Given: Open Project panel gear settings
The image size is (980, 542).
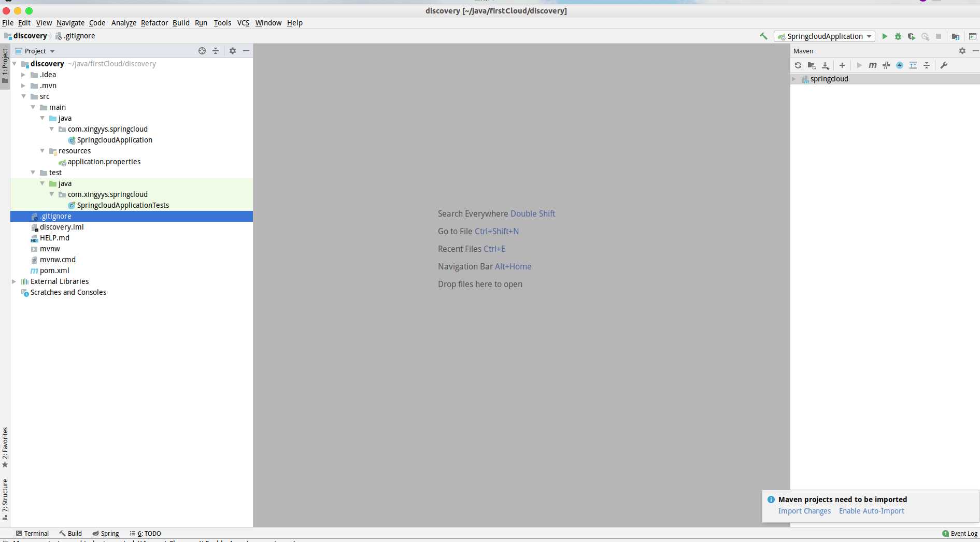Looking at the screenshot, I should pyautogui.click(x=233, y=51).
